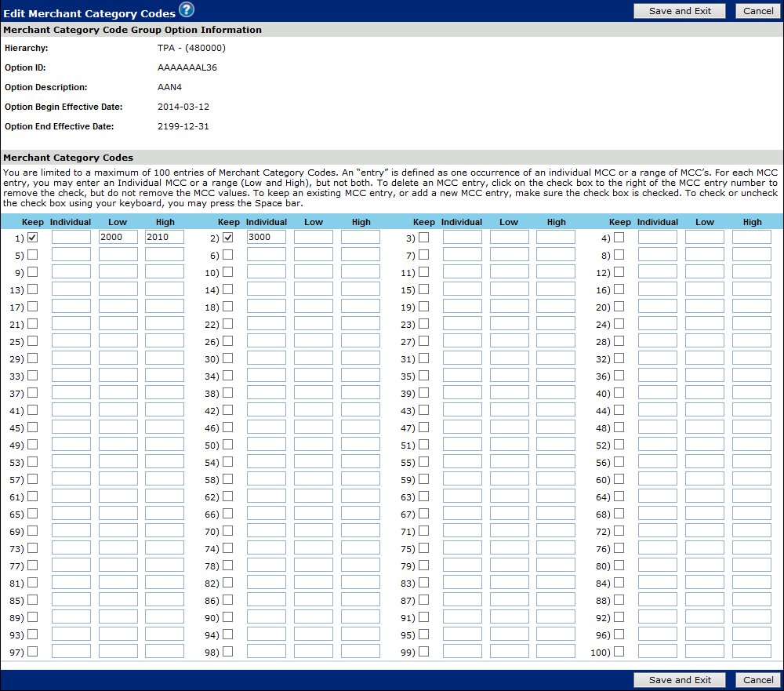Uncheck Keep checkbox for entry 2

click(228, 237)
